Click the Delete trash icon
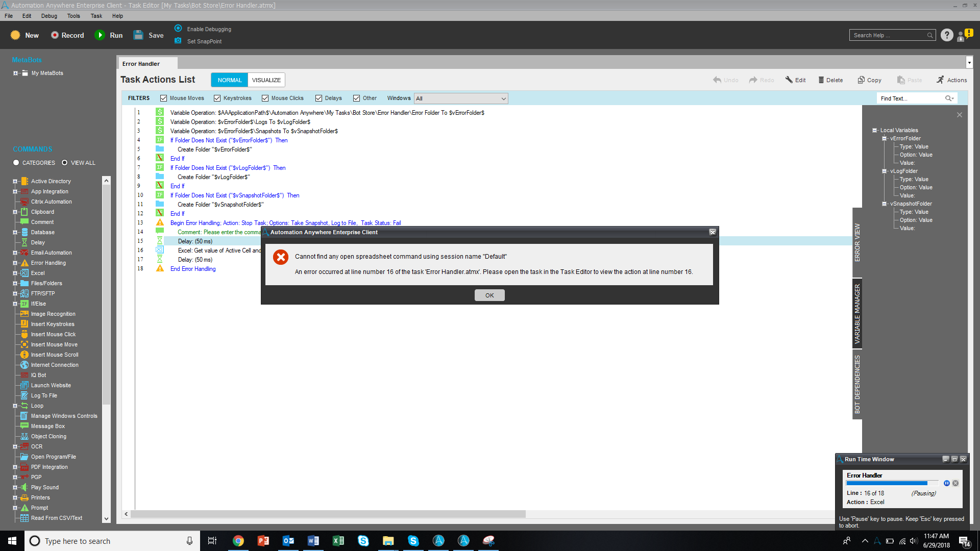980x551 pixels. [x=821, y=80]
